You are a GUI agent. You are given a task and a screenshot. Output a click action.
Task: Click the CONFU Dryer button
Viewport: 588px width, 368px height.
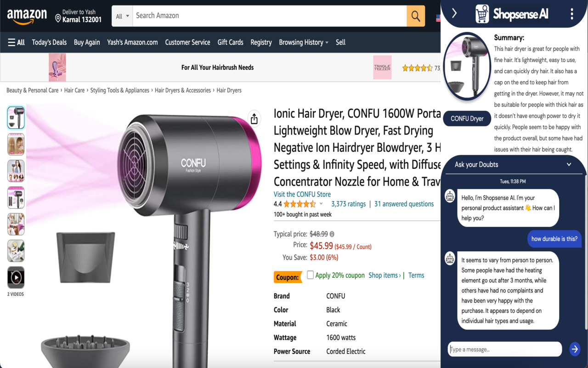(467, 119)
